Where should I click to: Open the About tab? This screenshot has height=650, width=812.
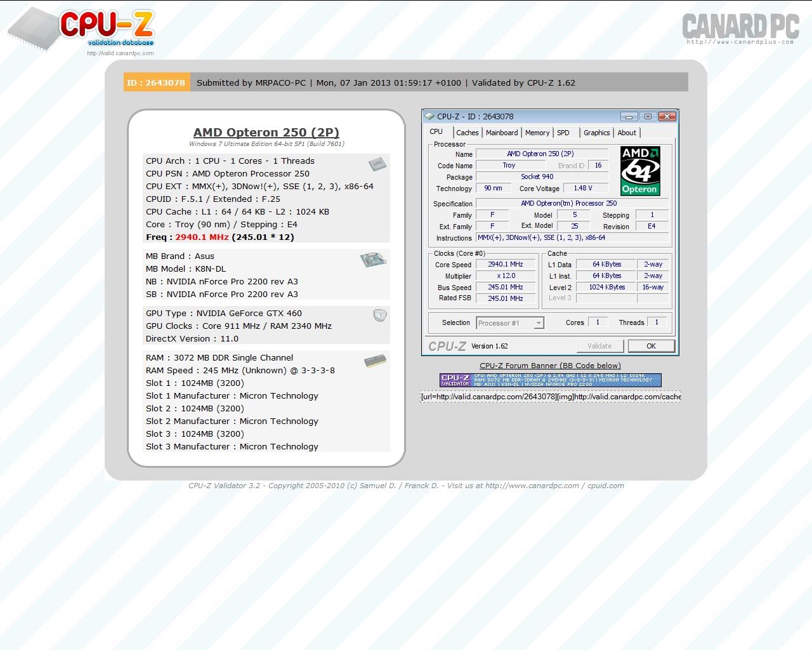(x=627, y=133)
